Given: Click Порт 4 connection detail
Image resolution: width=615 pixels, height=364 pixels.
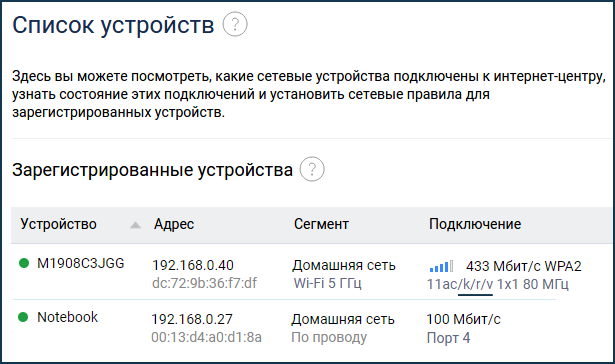Looking at the screenshot, I should tap(448, 338).
